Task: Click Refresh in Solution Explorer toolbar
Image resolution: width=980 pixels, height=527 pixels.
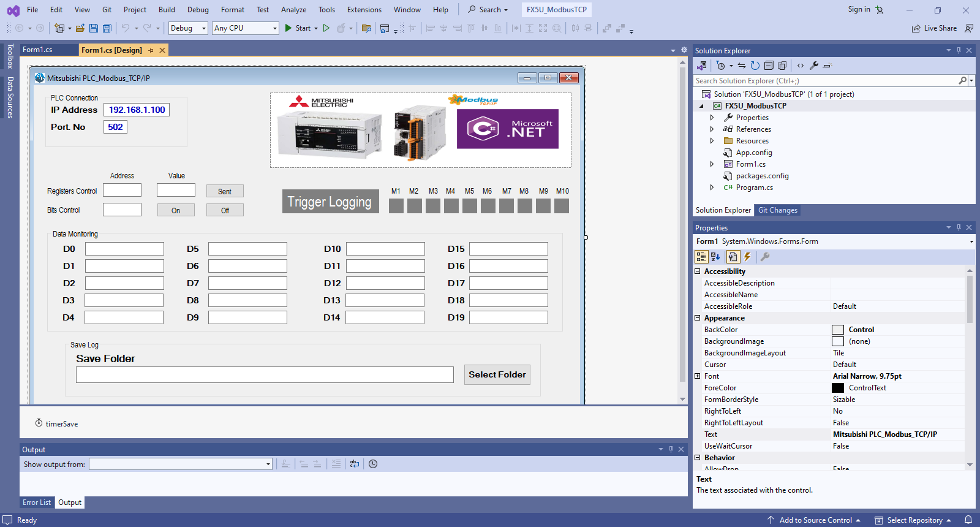Action: [755, 66]
